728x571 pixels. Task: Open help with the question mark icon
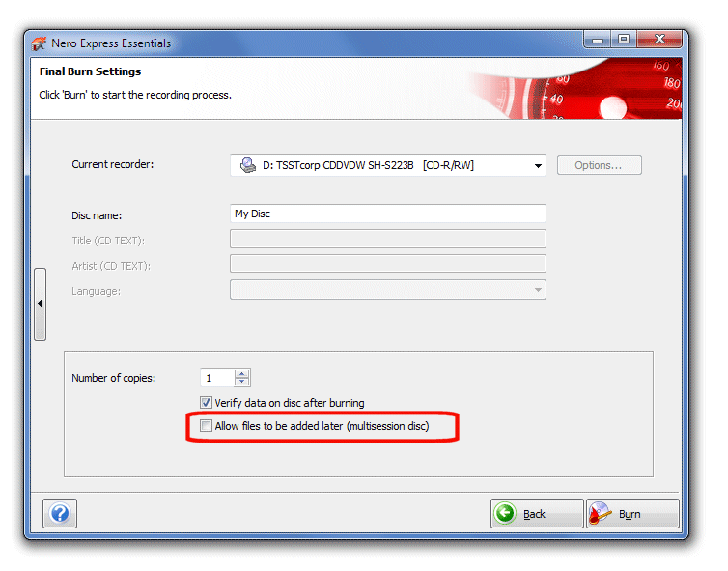coord(60,513)
